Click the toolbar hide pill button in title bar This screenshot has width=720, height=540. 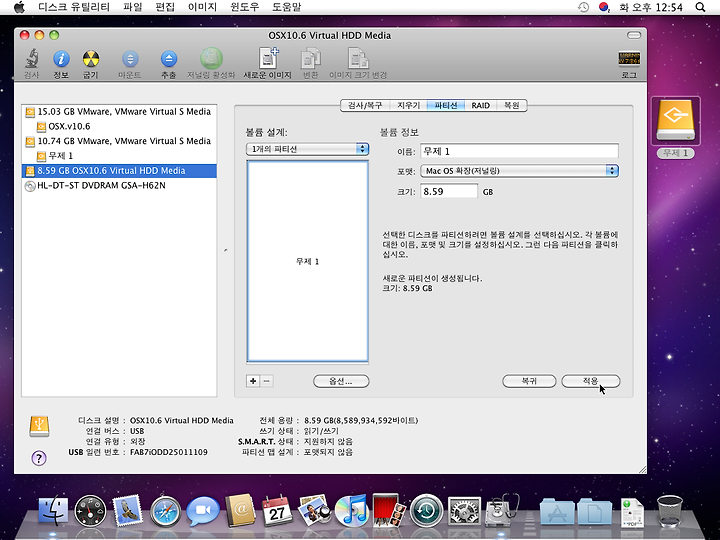tap(634, 35)
